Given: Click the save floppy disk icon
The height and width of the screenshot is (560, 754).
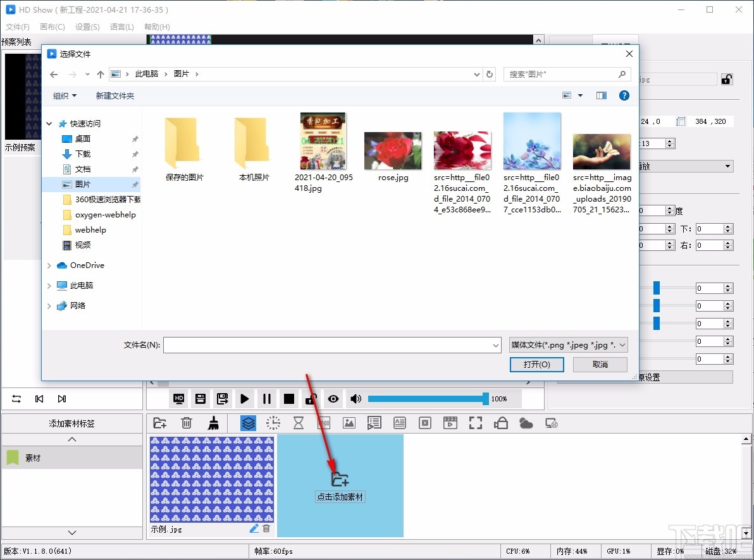Looking at the screenshot, I should [201, 398].
